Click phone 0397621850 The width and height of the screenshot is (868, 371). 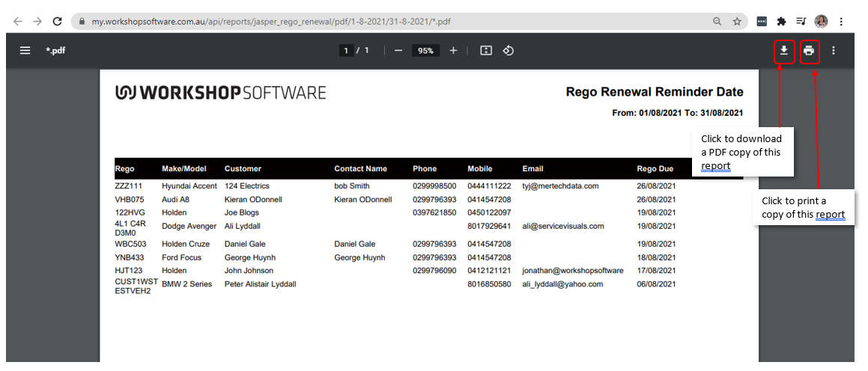pos(434,212)
